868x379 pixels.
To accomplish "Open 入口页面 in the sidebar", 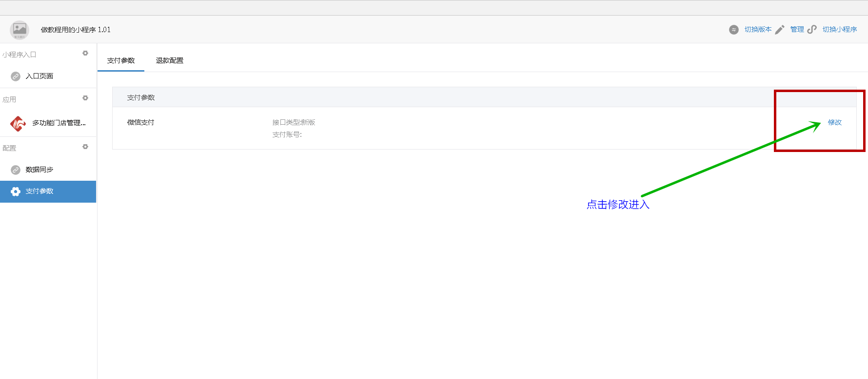I will click(39, 76).
